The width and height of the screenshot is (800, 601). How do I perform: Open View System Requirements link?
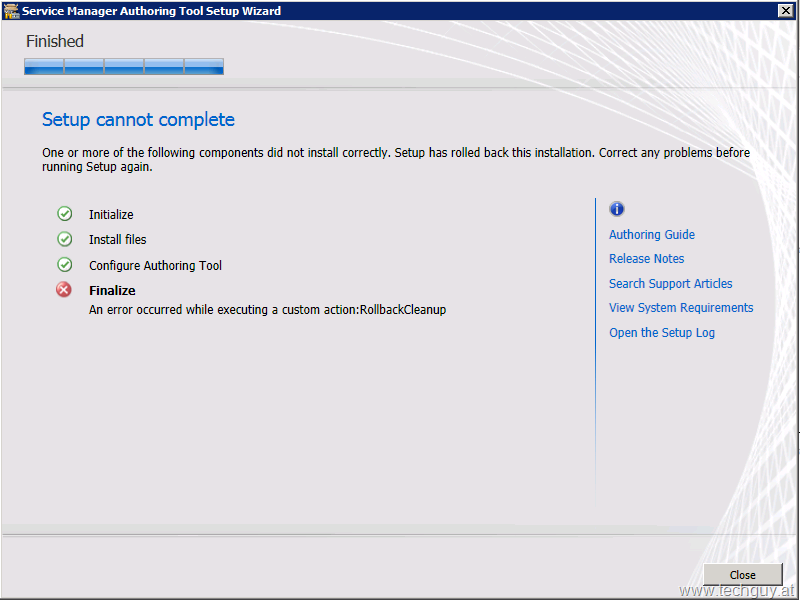click(681, 308)
